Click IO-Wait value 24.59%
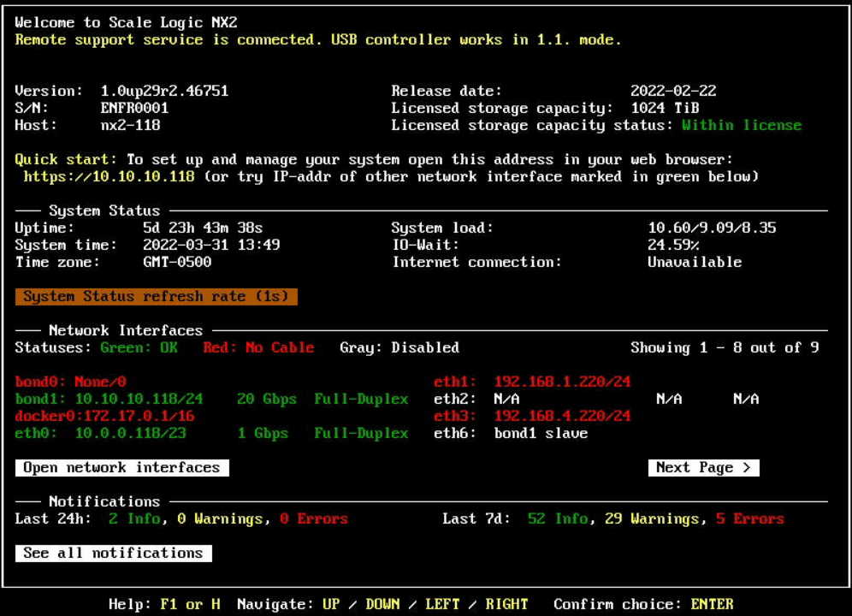Image resolution: width=852 pixels, height=616 pixels. (673, 246)
